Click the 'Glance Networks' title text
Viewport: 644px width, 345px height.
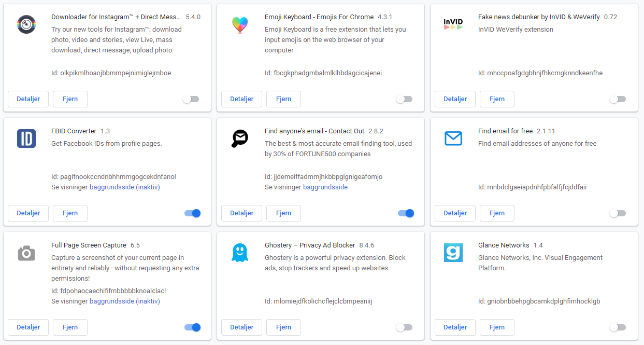coord(504,245)
